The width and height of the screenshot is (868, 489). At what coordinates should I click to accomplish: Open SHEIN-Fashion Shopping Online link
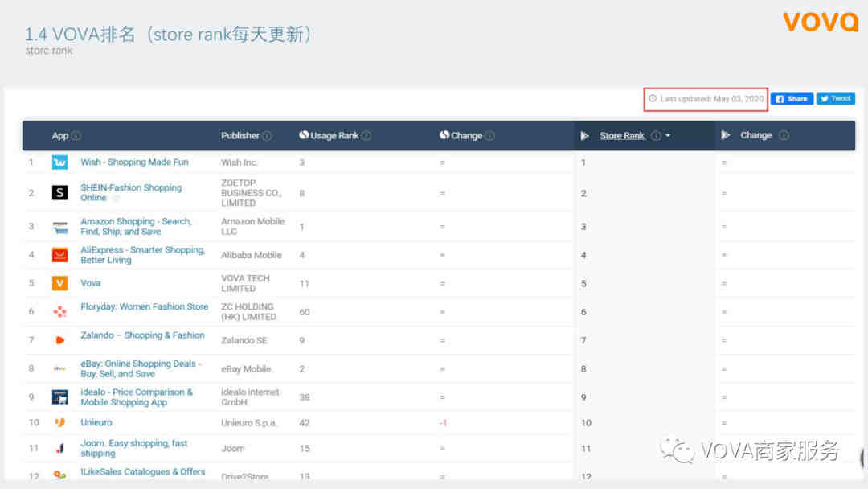point(131,193)
